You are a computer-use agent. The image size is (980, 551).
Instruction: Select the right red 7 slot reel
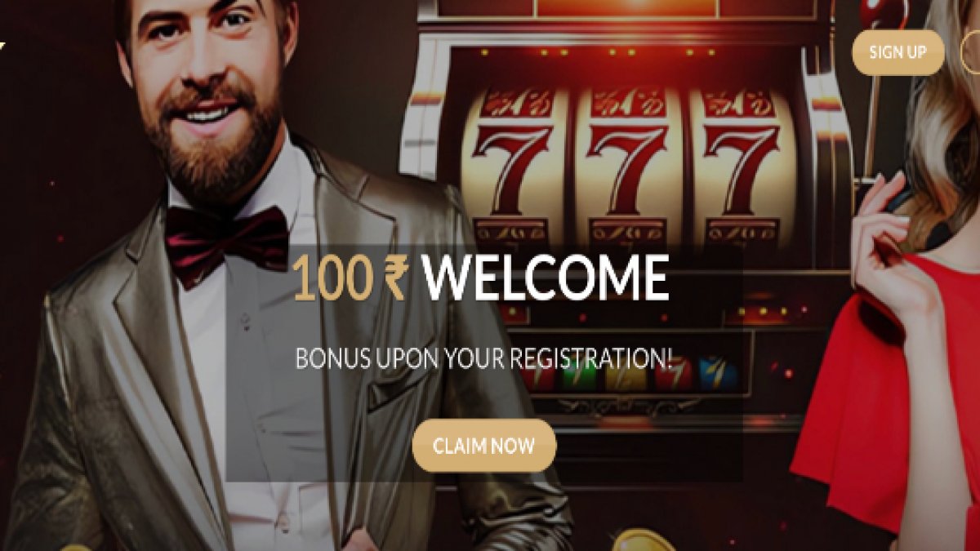(x=742, y=168)
